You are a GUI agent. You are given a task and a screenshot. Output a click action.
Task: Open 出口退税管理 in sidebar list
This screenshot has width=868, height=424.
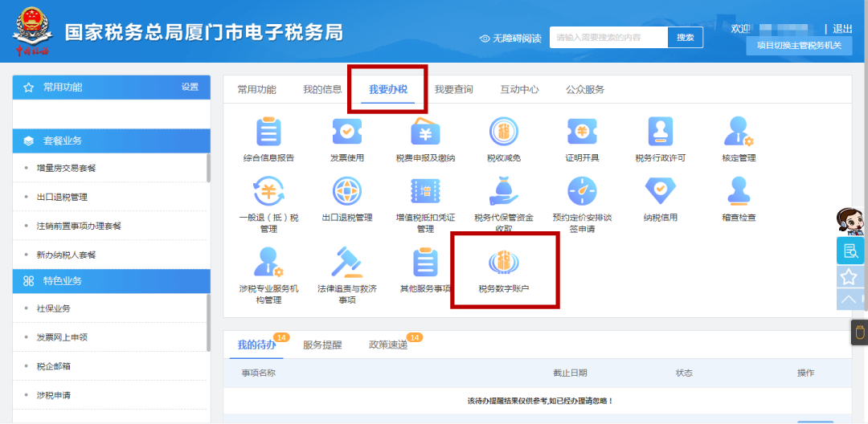click(61, 197)
